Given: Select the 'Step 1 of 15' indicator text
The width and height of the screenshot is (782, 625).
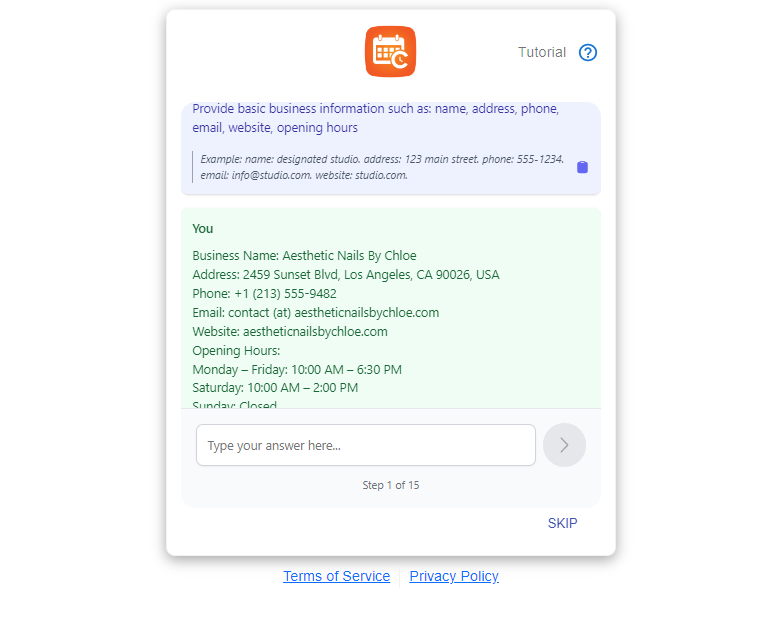Looking at the screenshot, I should (x=391, y=485).
